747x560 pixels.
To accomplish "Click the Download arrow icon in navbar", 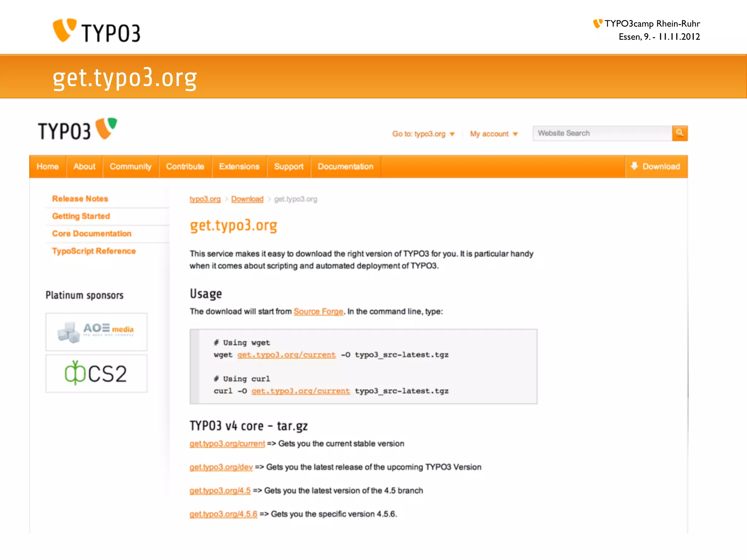I will 634,166.
